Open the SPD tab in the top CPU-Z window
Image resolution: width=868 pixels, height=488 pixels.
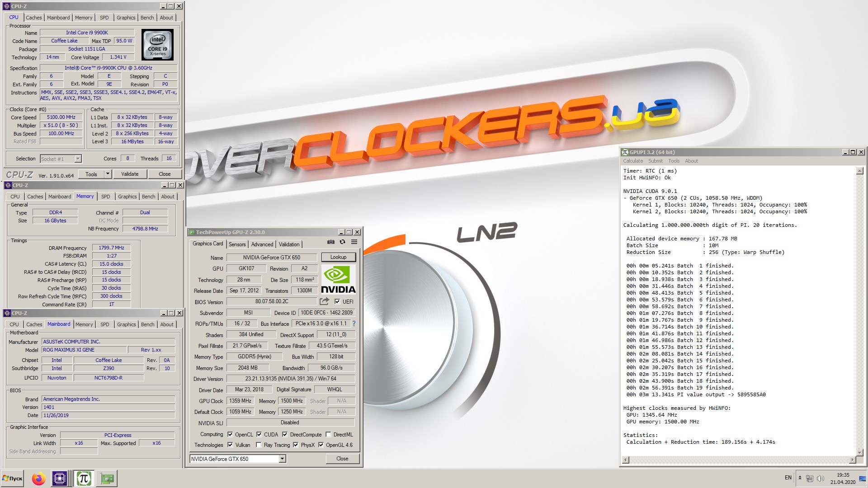coord(104,18)
